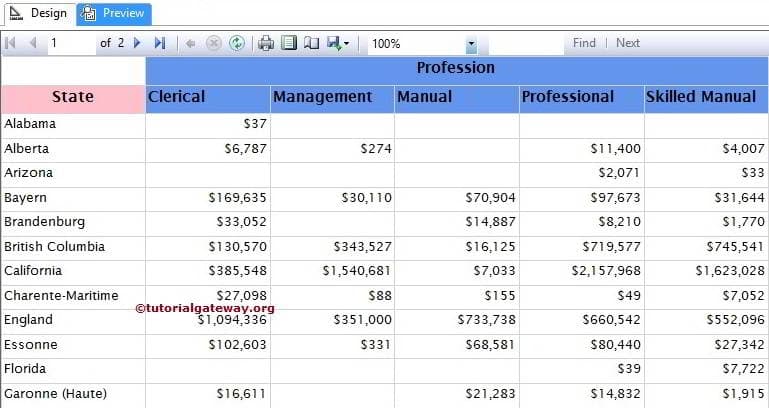Refresh the report
Image resolution: width=769 pixels, height=408 pixels.
(237, 43)
